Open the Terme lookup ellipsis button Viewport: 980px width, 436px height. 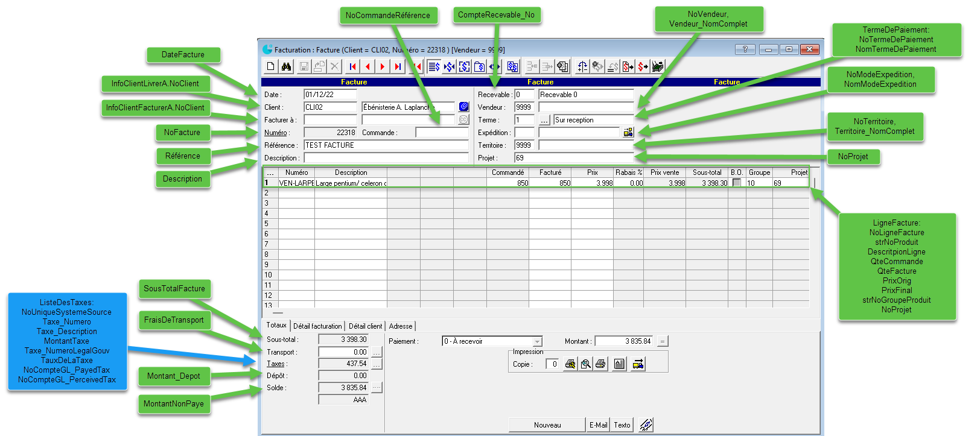click(544, 120)
